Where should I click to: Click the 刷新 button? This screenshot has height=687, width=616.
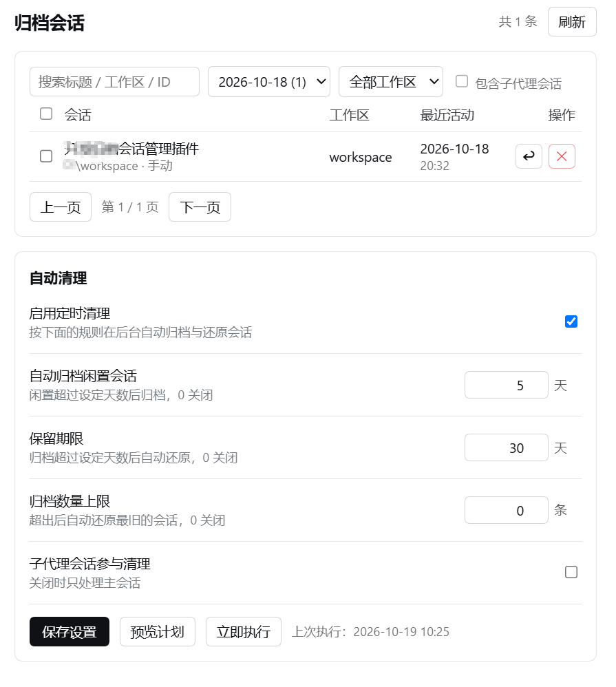point(572,22)
